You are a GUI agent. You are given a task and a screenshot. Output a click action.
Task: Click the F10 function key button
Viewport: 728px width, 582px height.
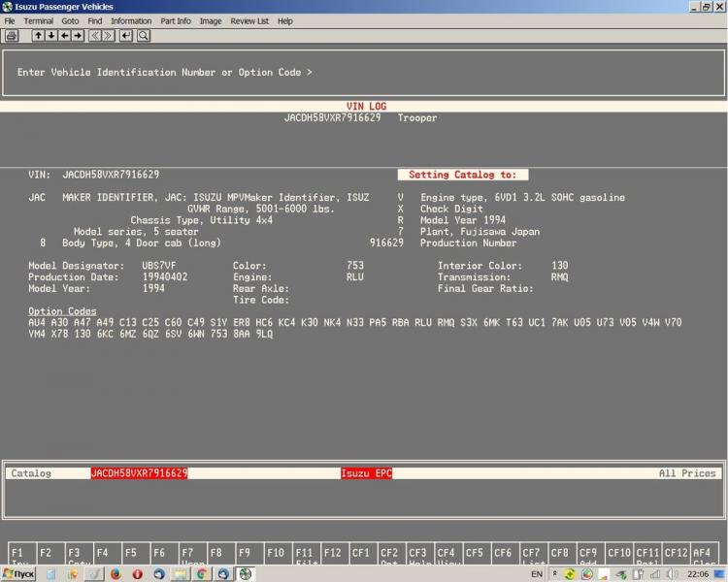pos(278,553)
